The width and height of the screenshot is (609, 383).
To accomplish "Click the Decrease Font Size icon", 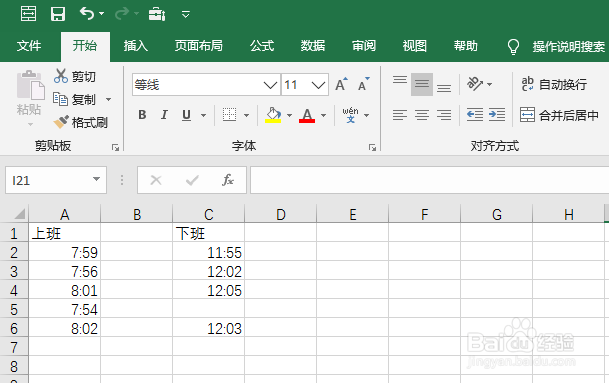I will coord(364,84).
